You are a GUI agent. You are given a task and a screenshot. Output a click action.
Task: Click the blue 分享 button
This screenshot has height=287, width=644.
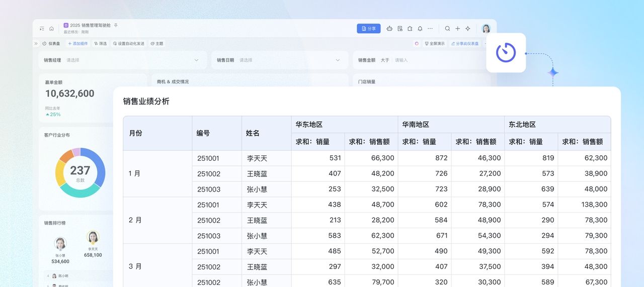point(368,29)
